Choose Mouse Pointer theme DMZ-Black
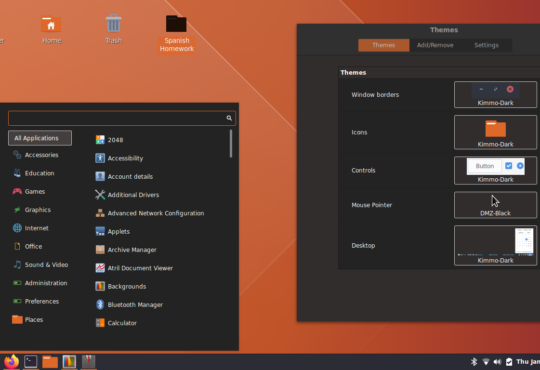The height and width of the screenshot is (370, 540). coord(495,205)
